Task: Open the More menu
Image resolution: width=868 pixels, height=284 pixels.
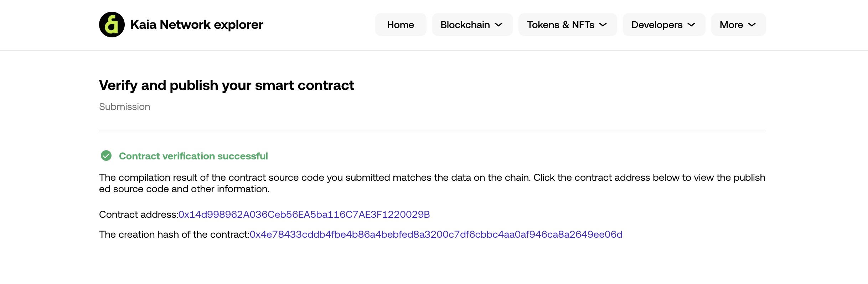Action: tap(738, 25)
